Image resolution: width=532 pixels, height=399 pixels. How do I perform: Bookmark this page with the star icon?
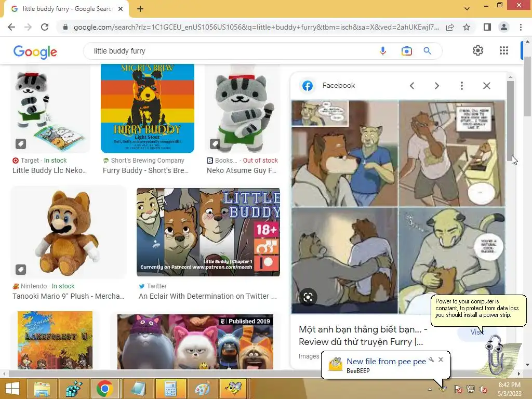[x=467, y=27]
